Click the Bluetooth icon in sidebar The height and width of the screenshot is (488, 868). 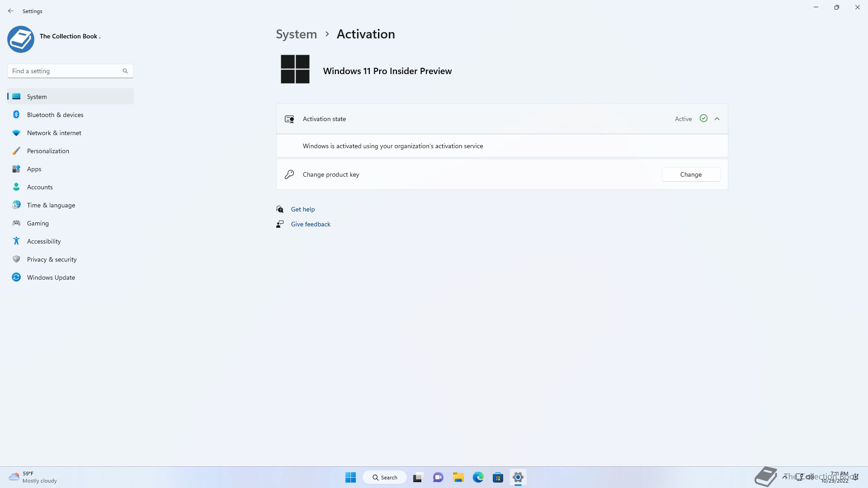pyautogui.click(x=16, y=114)
